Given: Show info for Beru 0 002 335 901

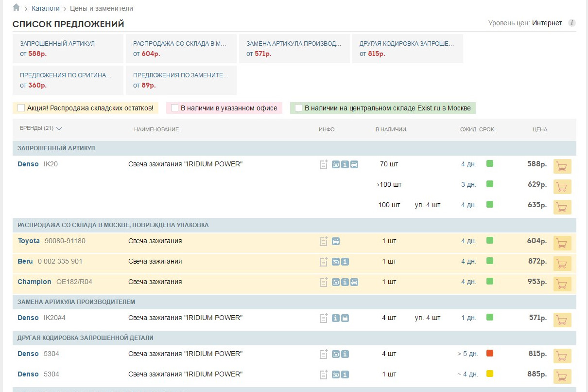Looking at the screenshot, I should coord(345,262).
